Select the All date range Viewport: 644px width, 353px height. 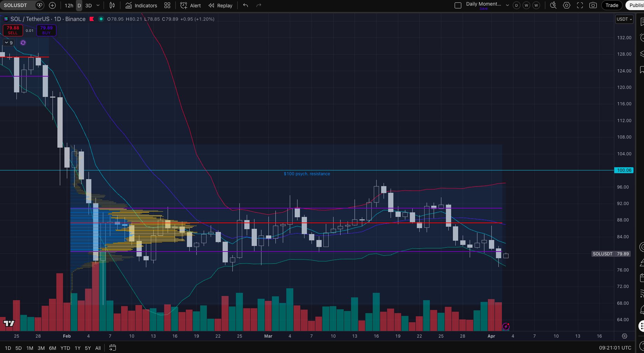(98, 348)
